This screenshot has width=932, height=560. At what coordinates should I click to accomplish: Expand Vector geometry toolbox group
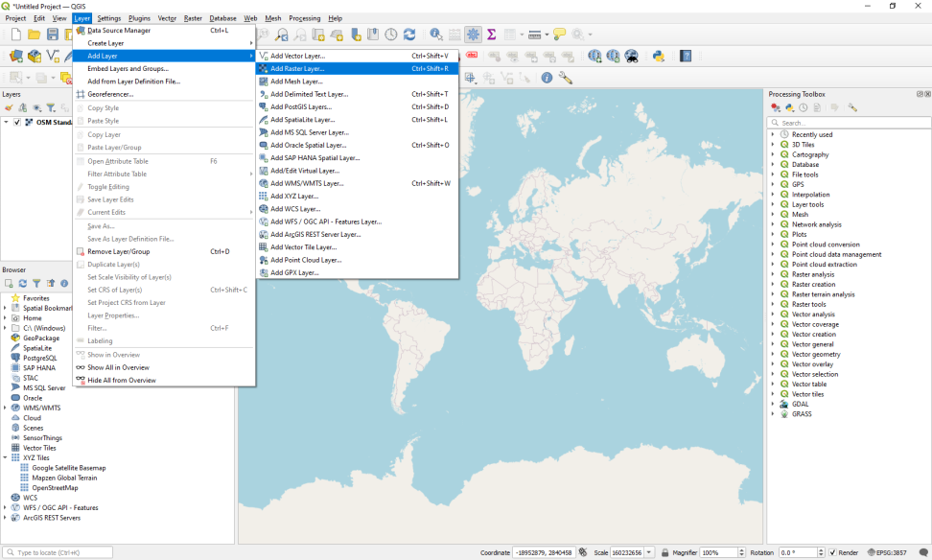(x=773, y=354)
